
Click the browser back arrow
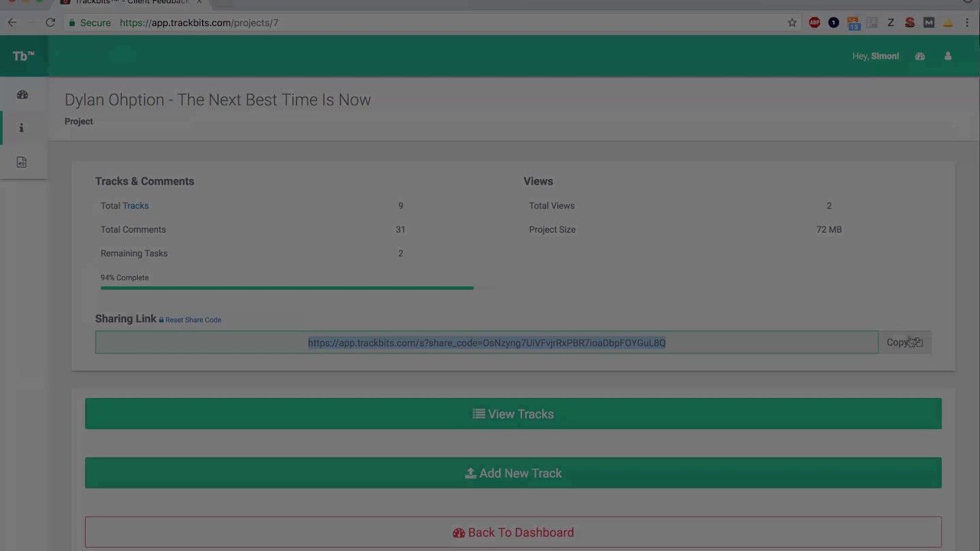(x=11, y=22)
